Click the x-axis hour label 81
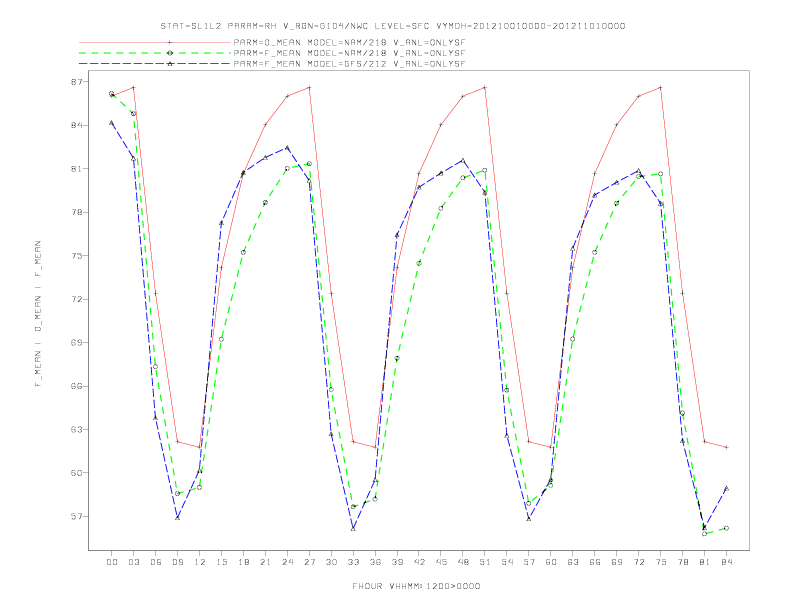792x612 pixels. click(x=705, y=562)
